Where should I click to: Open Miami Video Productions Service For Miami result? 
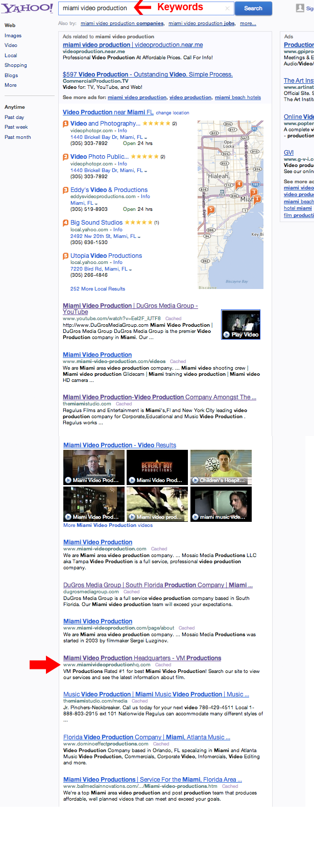pyautogui.click(x=153, y=780)
